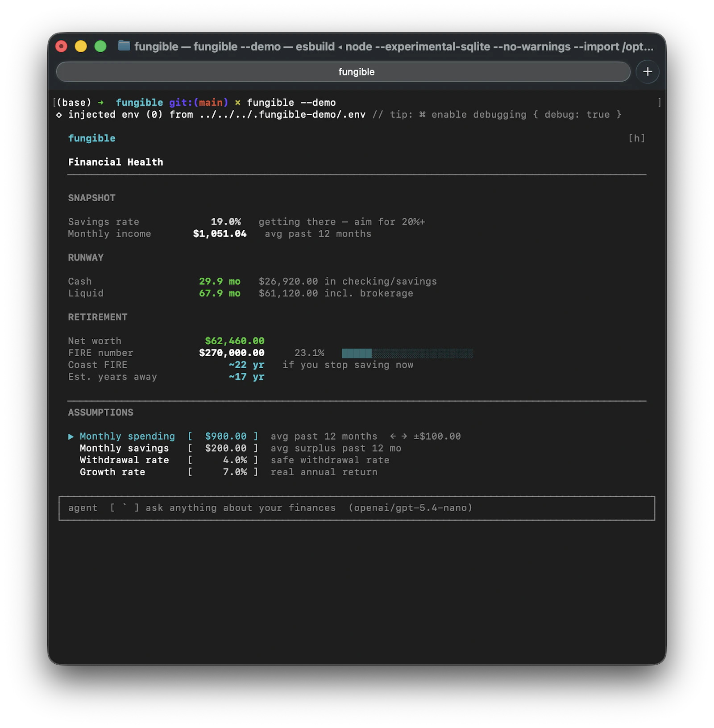Click the folder icon in the title bar
The width and height of the screenshot is (714, 728).
(x=124, y=46)
